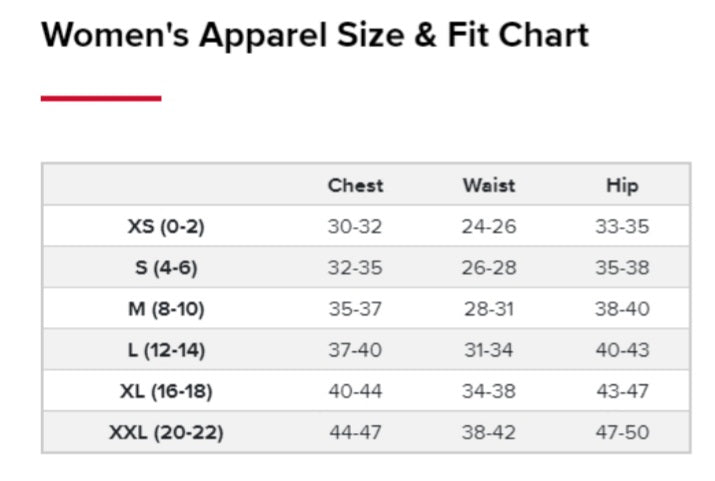Viewport: 715px width, 481px height.
Task: Click the S waist value 26-28
Action: coord(489,268)
